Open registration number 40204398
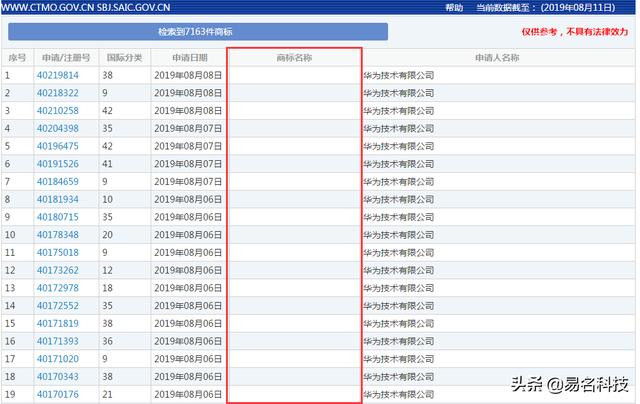Screen dimensions: 640x404 click(58, 129)
